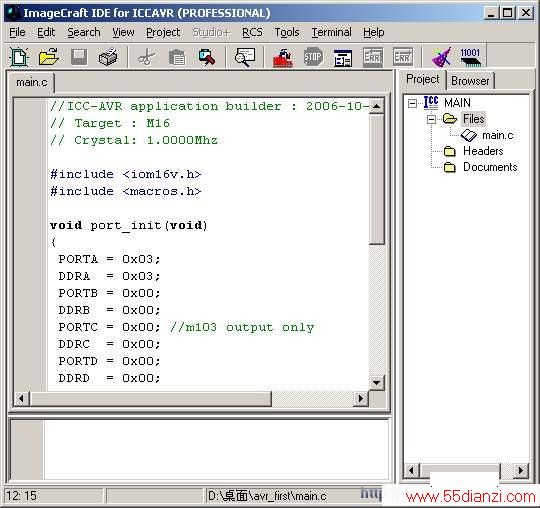Click the line 'PORTA = 0x03;'
This screenshot has width=540, height=508.
point(109,259)
